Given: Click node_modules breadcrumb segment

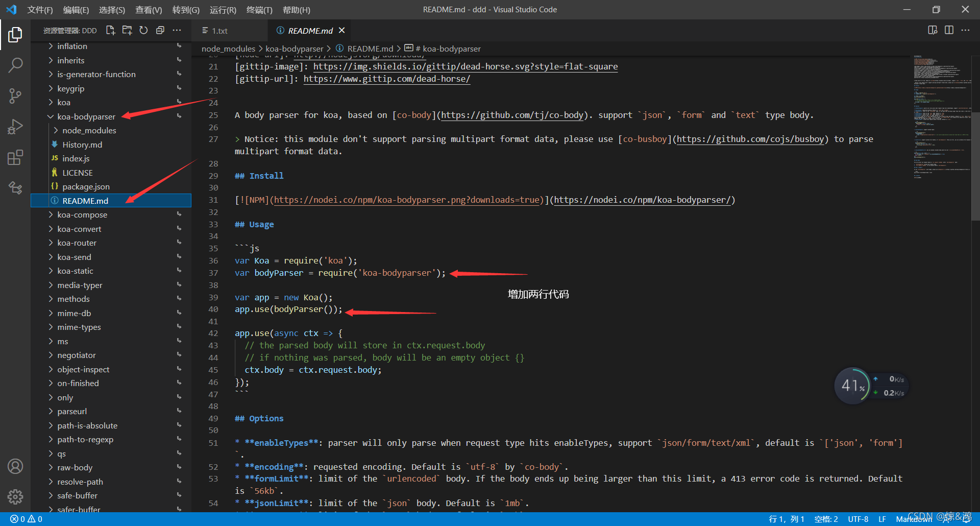Looking at the screenshot, I should (x=228, y=49).
